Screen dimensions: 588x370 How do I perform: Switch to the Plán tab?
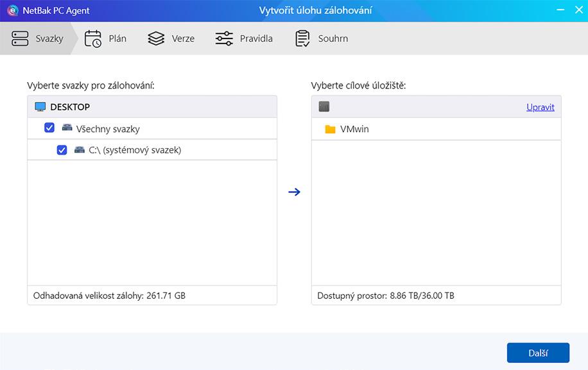pos(117,38)
